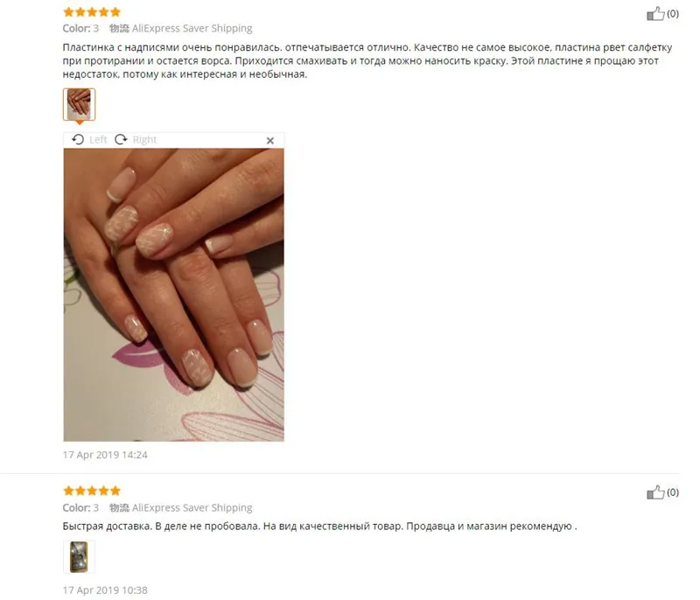The width and height of the screenshot is (700, 600).
Task: Click the date '17 Apr 2019 10:38'
Action: 105,590
